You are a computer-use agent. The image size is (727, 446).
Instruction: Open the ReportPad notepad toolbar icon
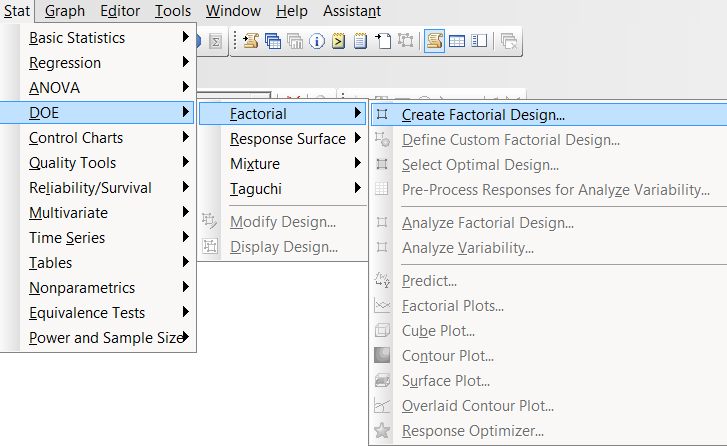(x=360, y=41)
